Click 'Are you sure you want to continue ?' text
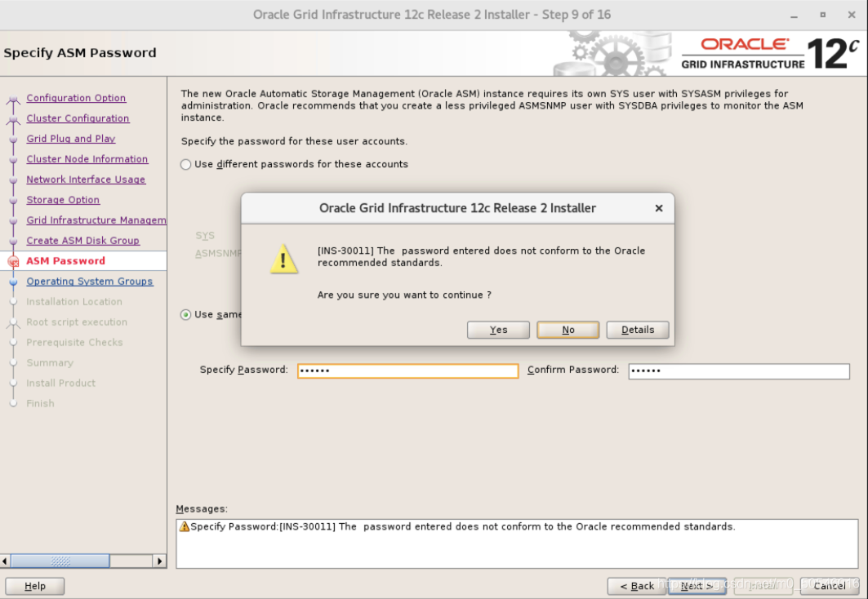868x599 pixels. [x=404, y=295]
